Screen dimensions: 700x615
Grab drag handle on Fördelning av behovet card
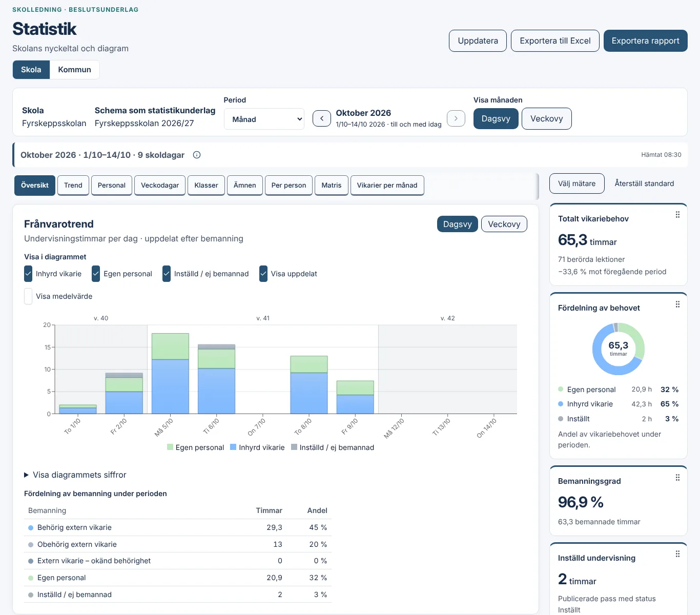pos(677,304)
